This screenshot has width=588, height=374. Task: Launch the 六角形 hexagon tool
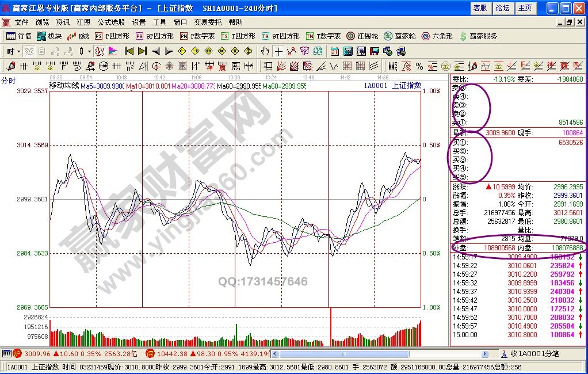tap(438, 36)
